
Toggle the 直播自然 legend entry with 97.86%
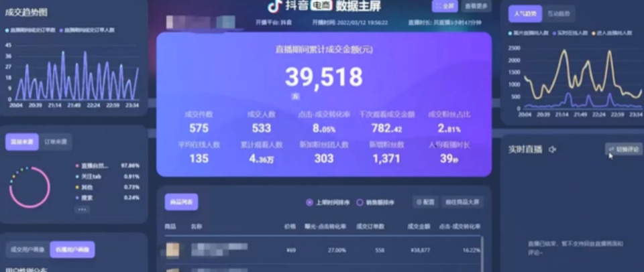pos(107,165)
